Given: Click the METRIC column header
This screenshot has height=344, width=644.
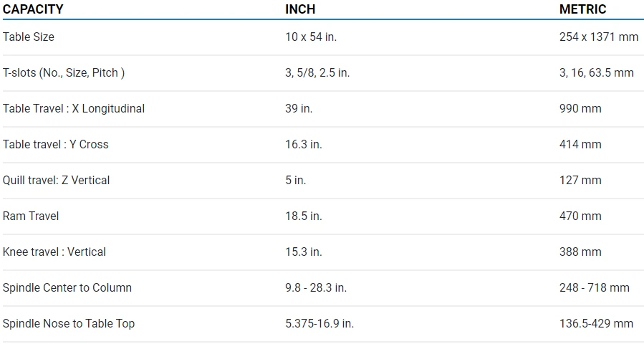Looking at the screenshot, I should (582, 9).
